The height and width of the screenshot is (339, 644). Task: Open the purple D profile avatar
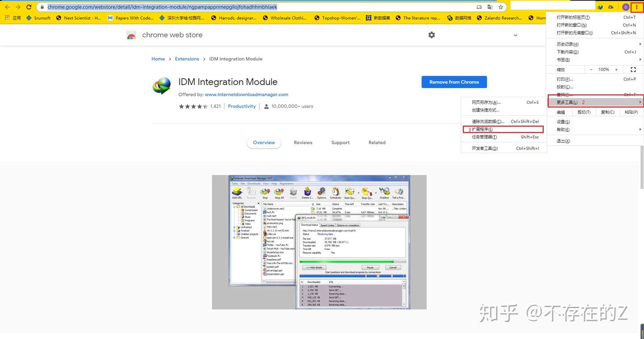pos(625,7)
